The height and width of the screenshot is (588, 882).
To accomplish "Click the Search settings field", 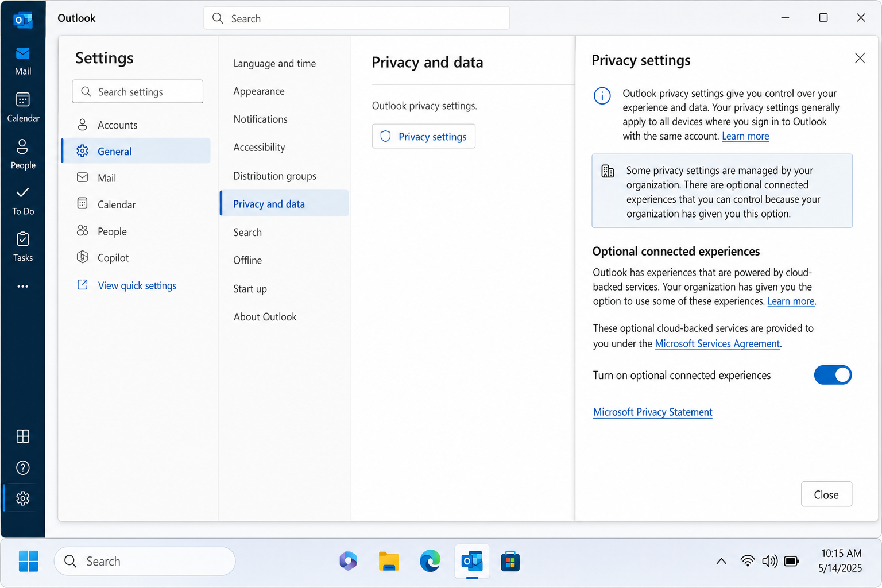I will tap(138, 92).
